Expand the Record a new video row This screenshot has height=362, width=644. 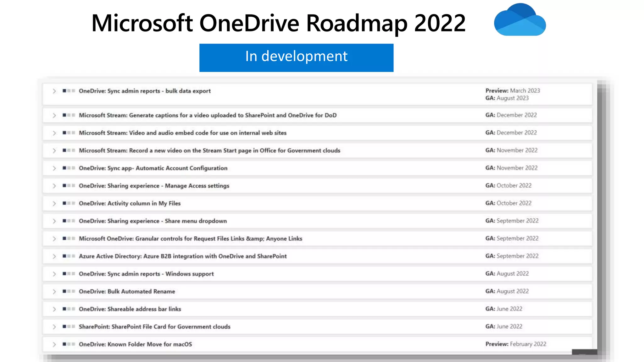(54, 151)
